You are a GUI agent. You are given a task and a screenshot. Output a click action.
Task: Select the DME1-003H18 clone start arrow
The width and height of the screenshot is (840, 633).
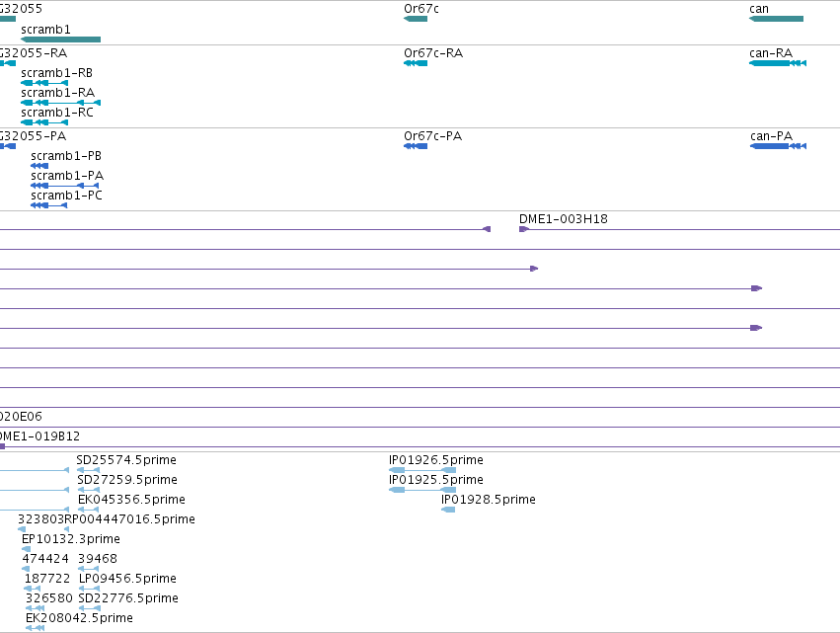[x=524, y=229]
